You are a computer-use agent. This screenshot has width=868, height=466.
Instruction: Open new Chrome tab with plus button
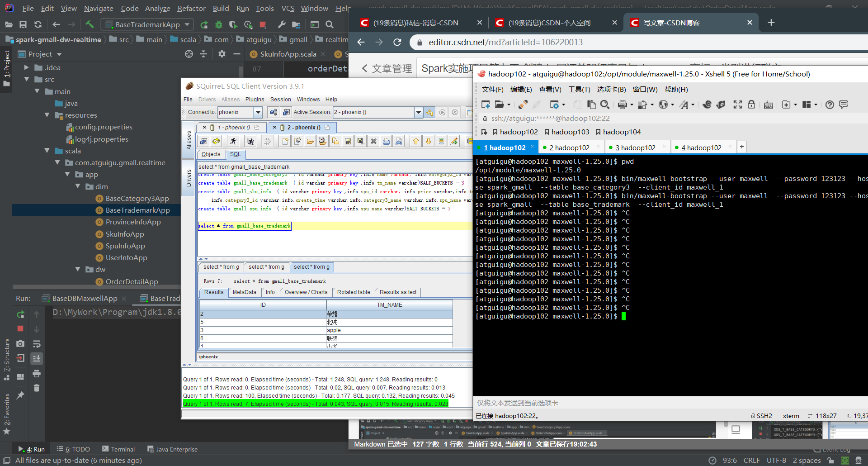(771, 23)
